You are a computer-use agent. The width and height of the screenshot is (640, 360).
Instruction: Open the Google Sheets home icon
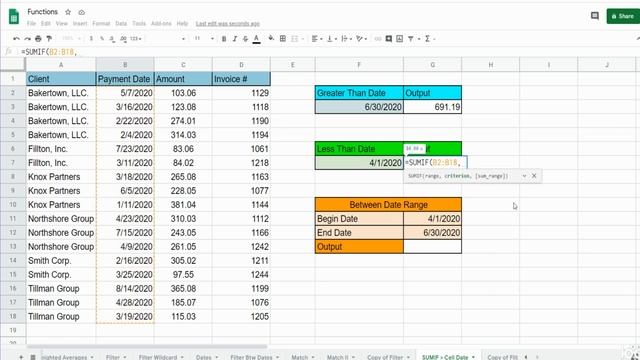14,17
